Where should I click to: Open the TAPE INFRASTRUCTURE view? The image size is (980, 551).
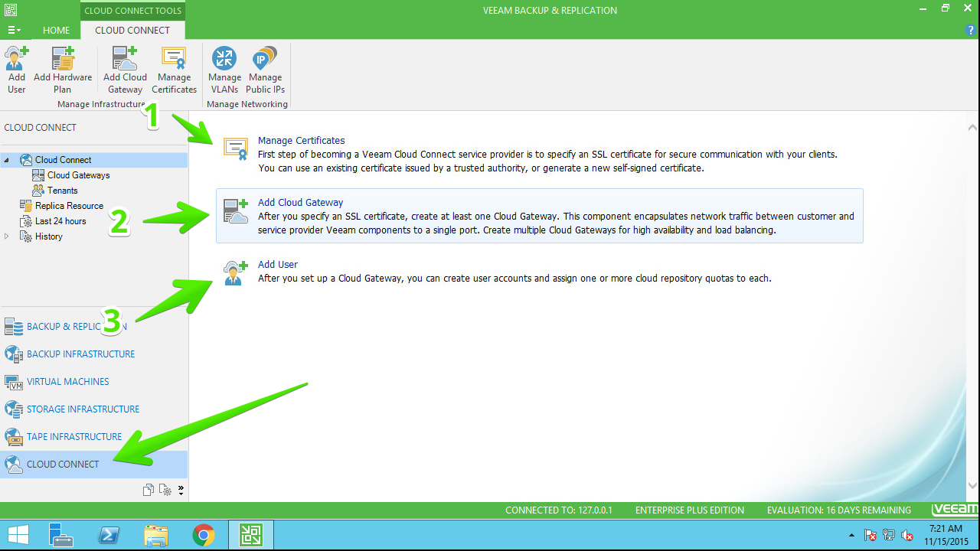point(93,437)
